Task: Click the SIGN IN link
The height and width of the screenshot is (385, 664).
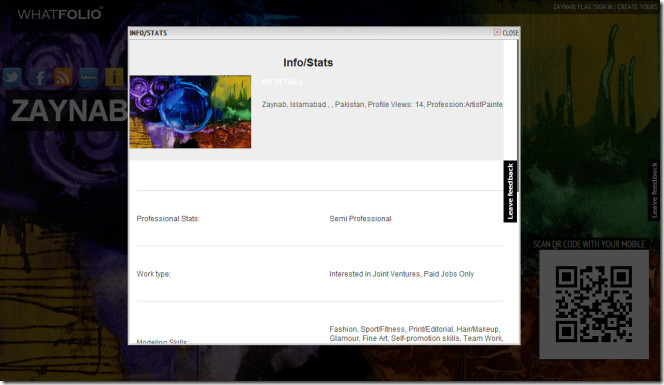Action: tap(603, 7)
